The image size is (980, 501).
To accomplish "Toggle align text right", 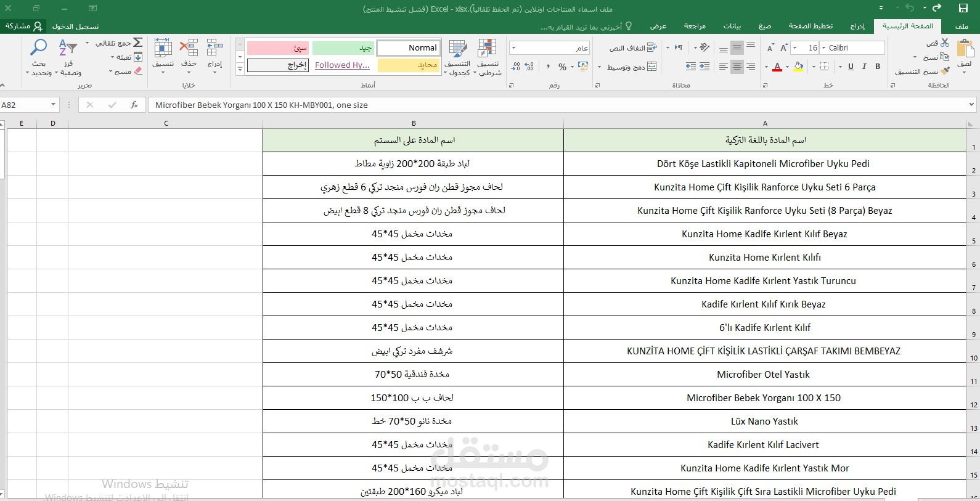I will [751, 67].
